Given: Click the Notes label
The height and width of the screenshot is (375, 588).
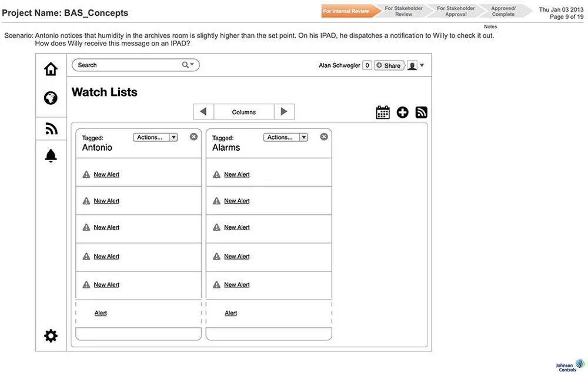Looking at the screenshot, I should (x=490, y=26).
